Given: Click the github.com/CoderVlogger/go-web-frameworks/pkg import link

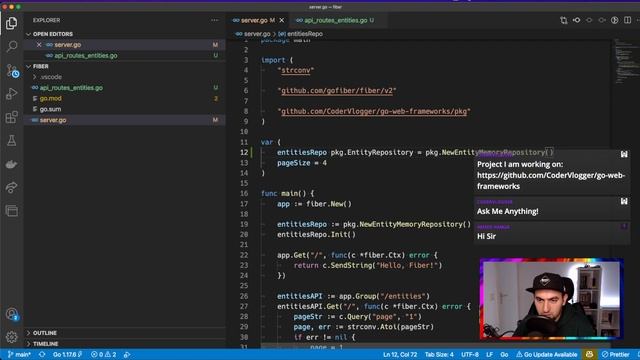Looking at the screenshot, I should coord(374,111).
